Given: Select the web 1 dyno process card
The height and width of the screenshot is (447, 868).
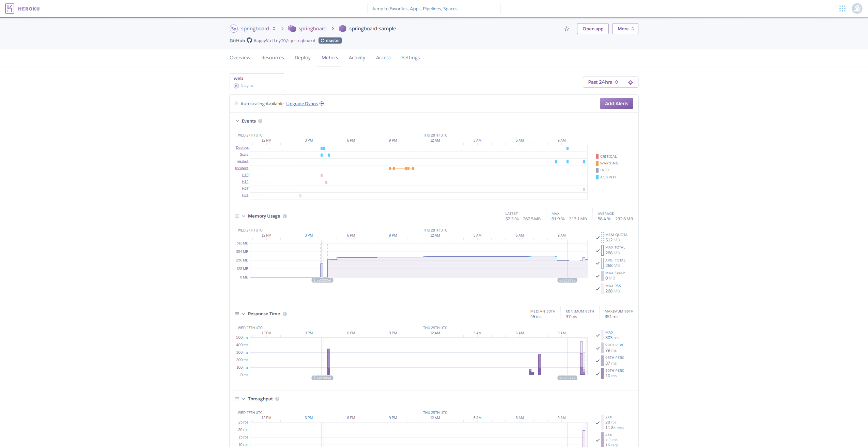Looking at the screenshot, I should 257,82.
